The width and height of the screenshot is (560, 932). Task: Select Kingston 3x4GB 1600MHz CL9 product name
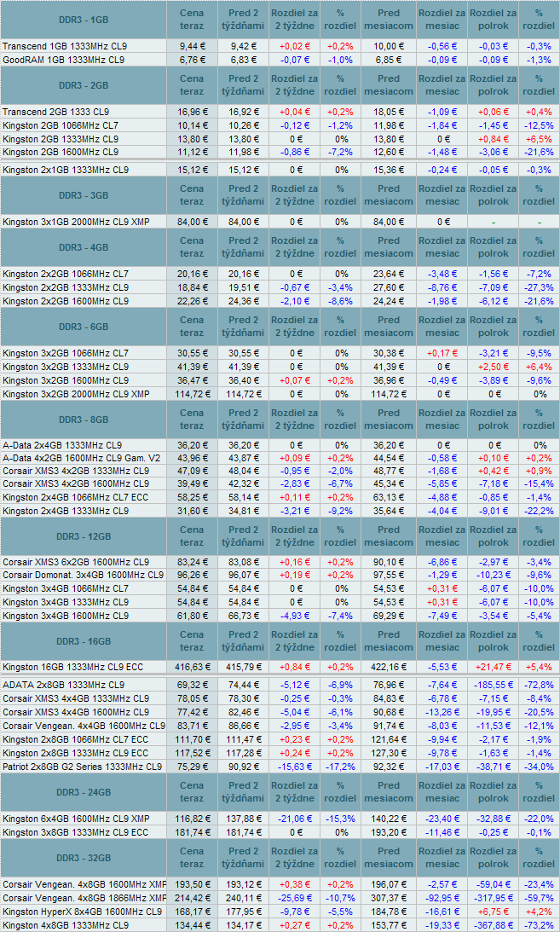(x=66, y=616)
